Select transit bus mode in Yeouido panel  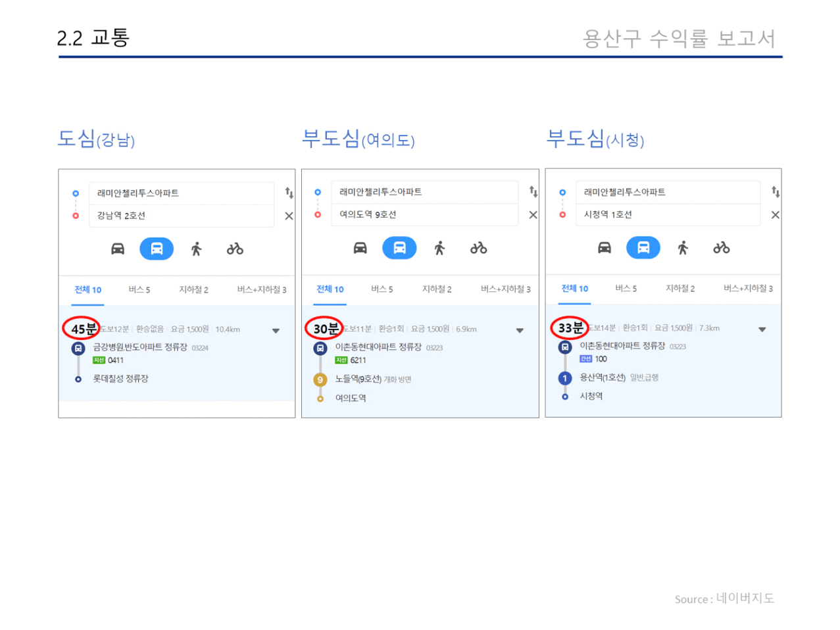point(399,248)
